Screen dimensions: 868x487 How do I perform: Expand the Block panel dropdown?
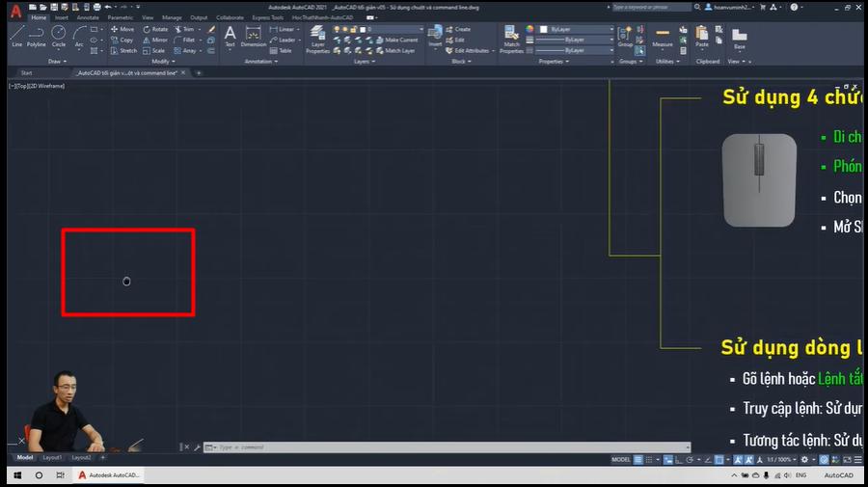click(461, 62)
